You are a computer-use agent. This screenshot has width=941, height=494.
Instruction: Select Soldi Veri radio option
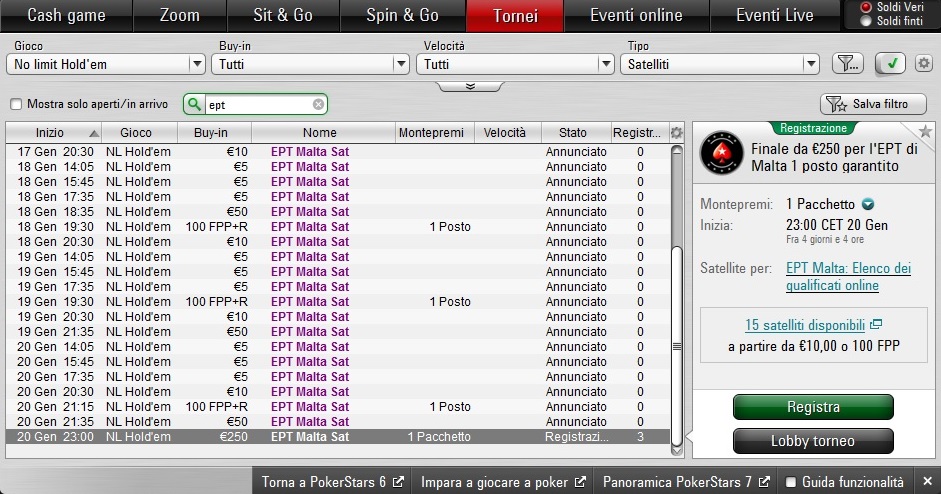[865, 7]
